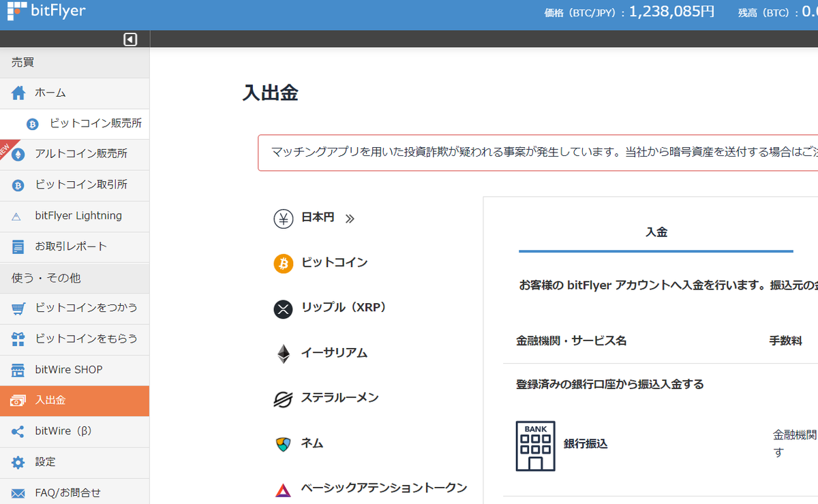This screenshot has width=818, height=504.
Task: Click the 金融機関・サービス名 column header
Action: [x=571, y=341]
